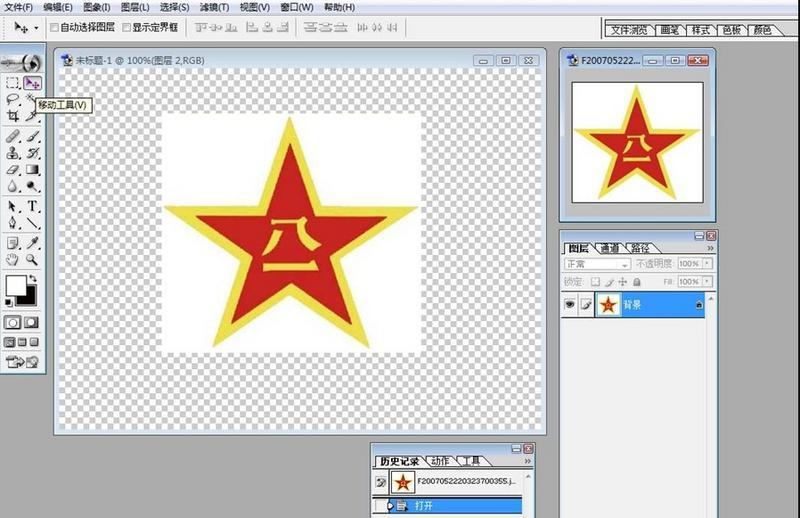Select the Lasso tool
The width and height of the screenshot is (800, 518).
[13, 99]
